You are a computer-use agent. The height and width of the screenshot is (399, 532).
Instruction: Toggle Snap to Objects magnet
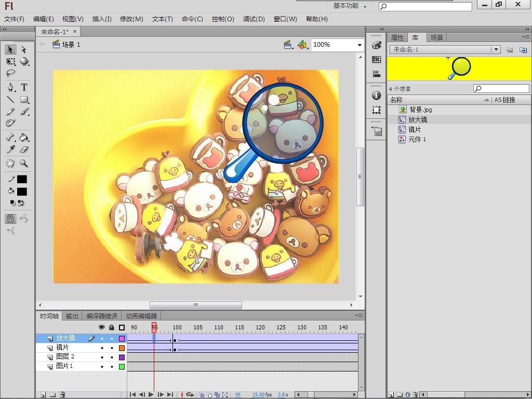point(10,219)
